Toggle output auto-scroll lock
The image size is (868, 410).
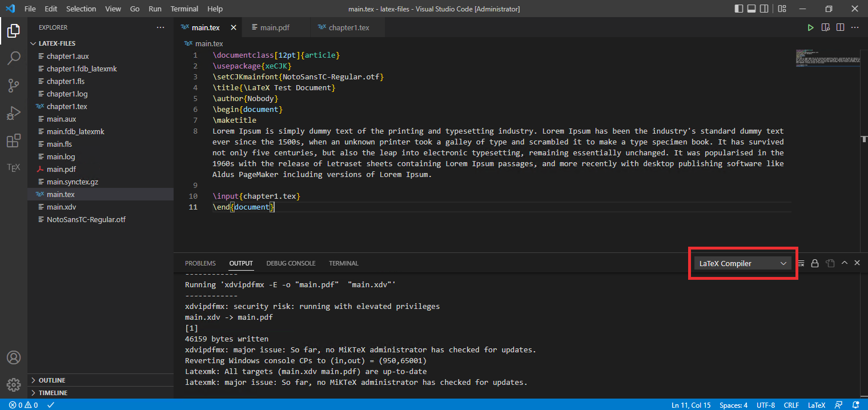[x=815, y=263]
